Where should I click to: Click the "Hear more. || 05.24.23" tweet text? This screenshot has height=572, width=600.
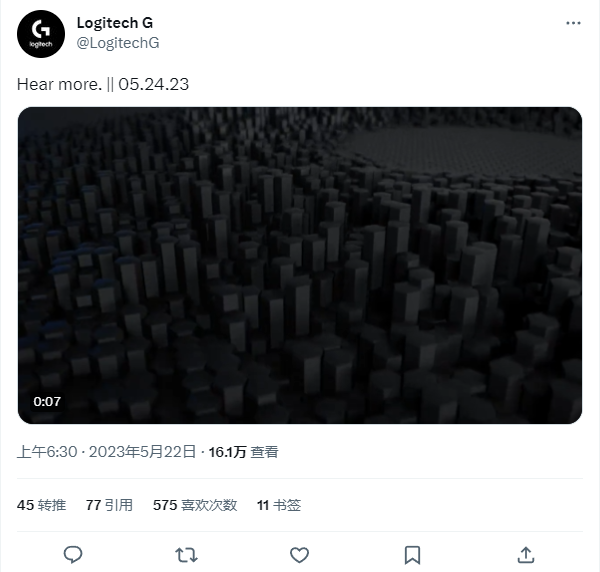[103, 84]
